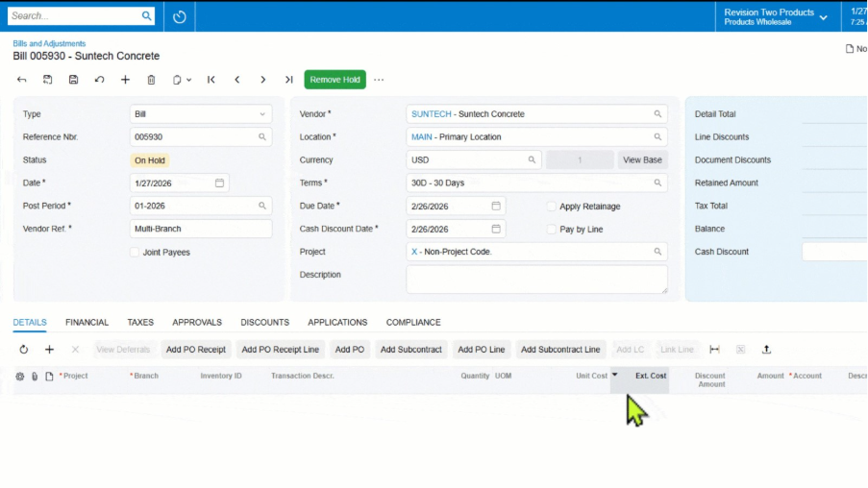Click the Cancel undo toolbar icon
Viewport: 868px width, 488px height.
(100, 80)
